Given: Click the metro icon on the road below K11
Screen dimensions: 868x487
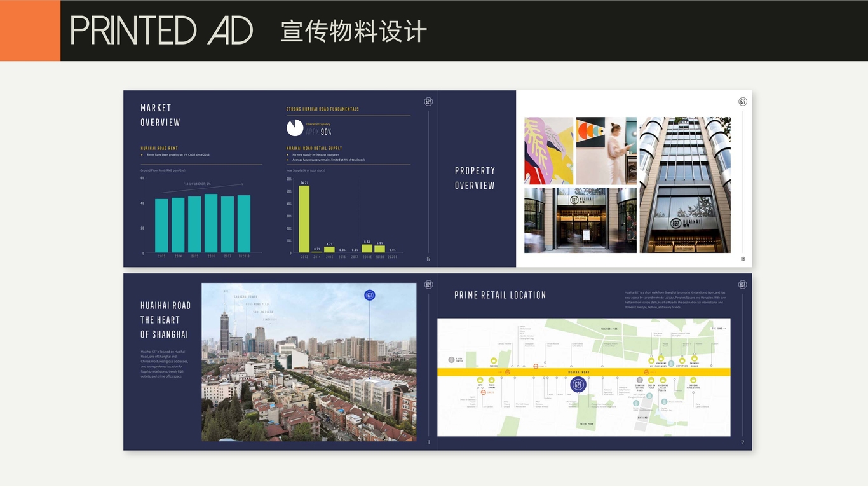Looking at the screenshot, I should (x=646, y=373).
